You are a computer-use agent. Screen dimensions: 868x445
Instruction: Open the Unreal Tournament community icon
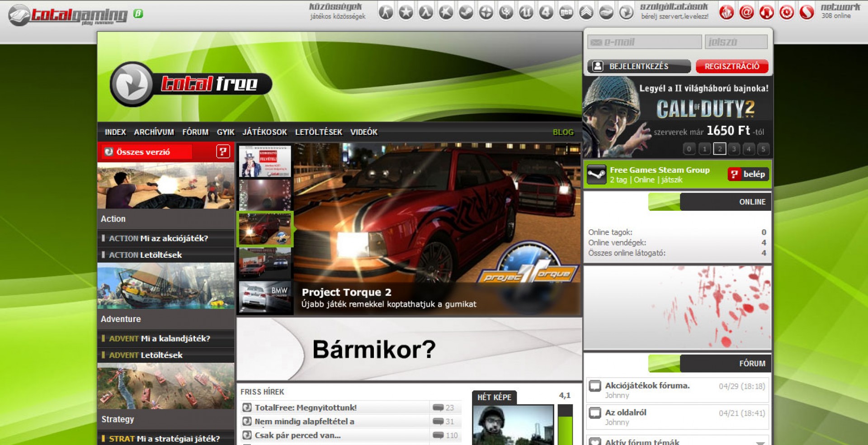tap(526, 12)
